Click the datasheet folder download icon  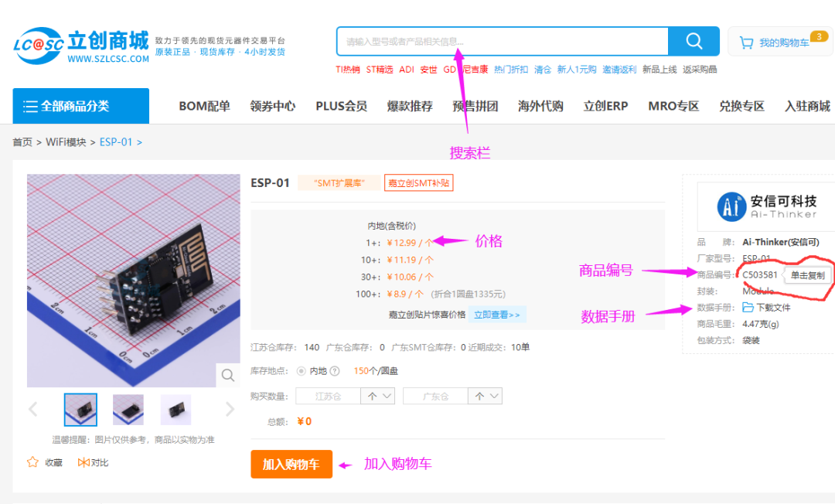pyautogui.click(x=748, y=308)
